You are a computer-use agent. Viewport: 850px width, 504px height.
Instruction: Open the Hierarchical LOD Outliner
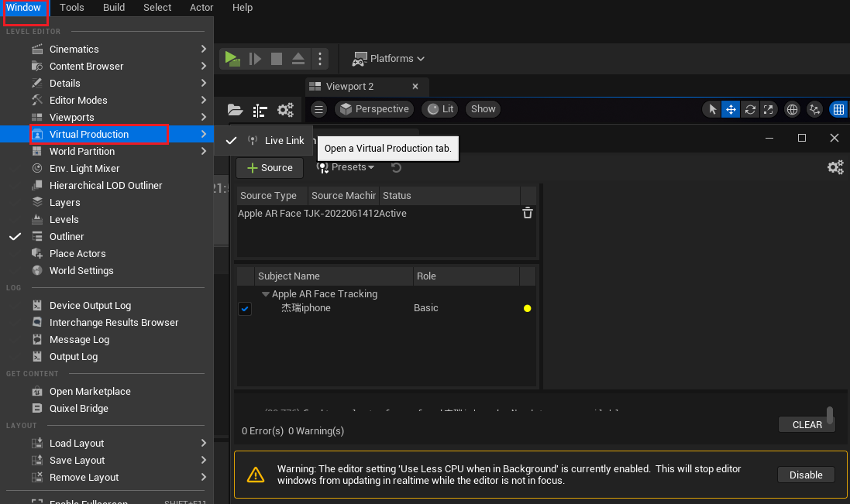(x=107, y=186)
